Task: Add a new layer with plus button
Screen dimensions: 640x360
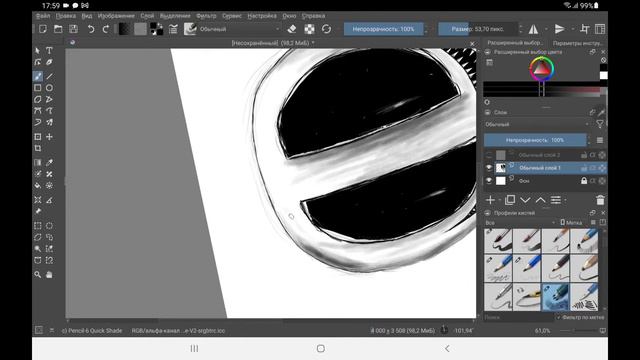Action: pyautogui.click(x=490, y=200)
